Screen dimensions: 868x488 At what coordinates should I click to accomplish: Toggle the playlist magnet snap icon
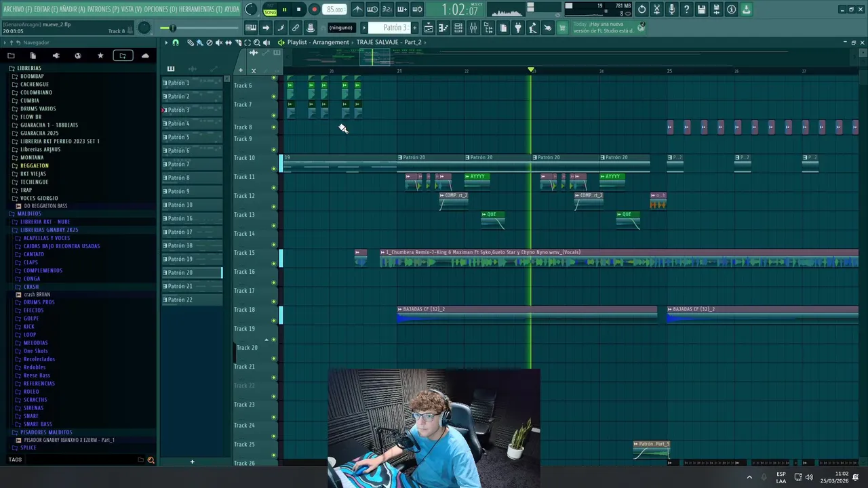click(x=176, y=42)
